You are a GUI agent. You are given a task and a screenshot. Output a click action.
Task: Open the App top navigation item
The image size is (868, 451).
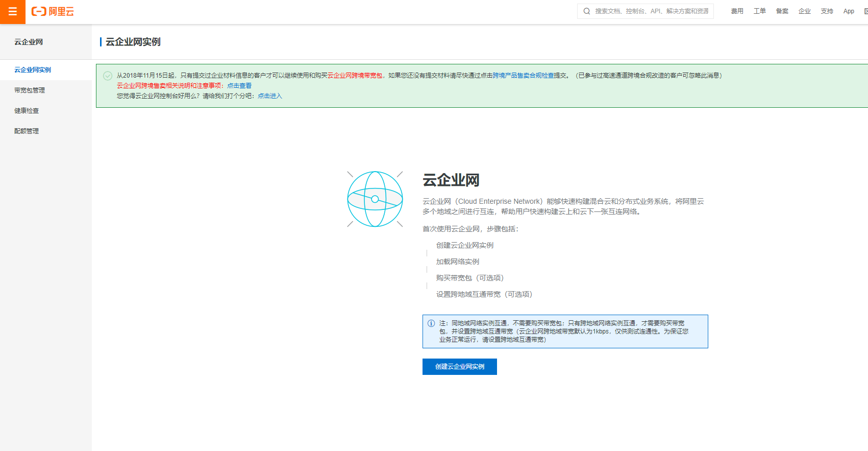click(849, 11)
